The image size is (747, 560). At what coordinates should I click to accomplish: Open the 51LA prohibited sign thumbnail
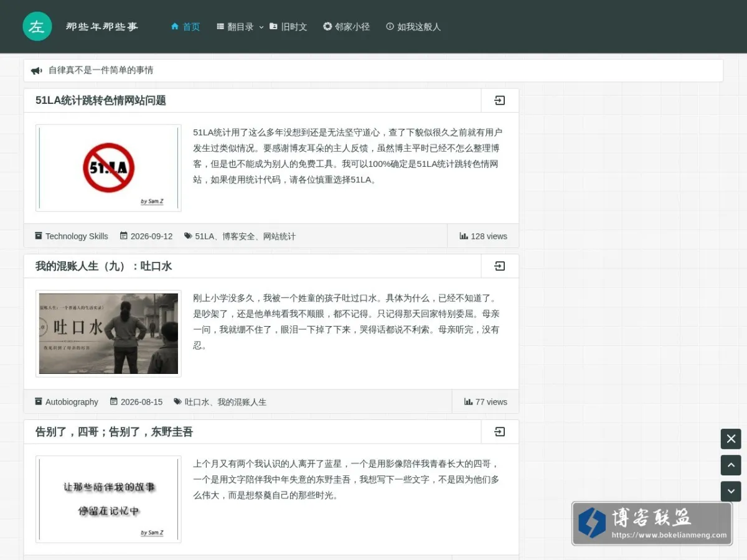point(108,168)
